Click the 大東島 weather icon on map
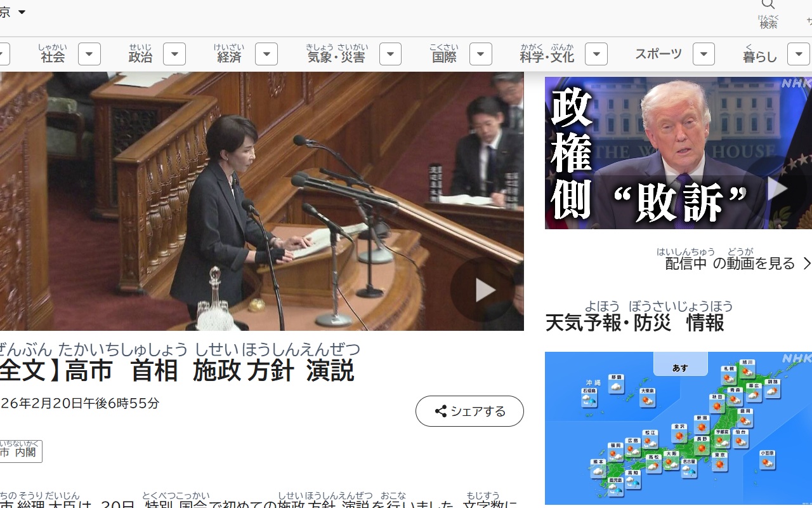 647,398
